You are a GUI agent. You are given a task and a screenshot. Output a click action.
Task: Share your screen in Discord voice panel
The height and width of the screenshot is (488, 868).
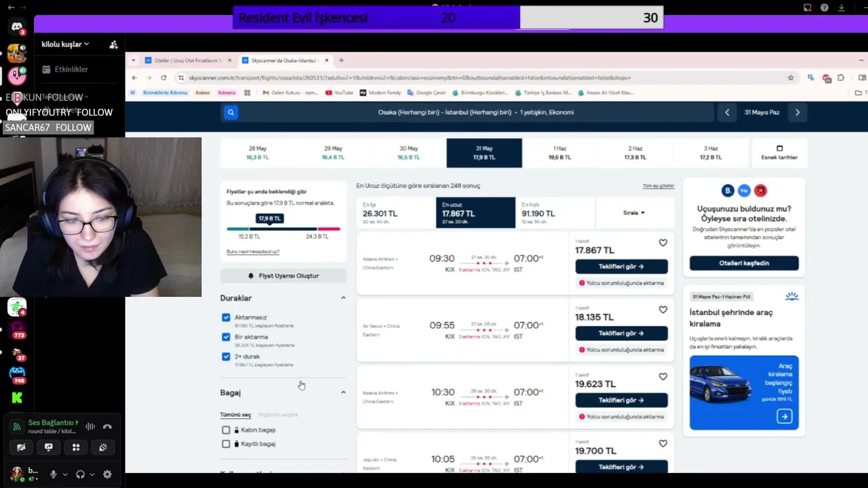pyautogui.click(x=48, y=447)
